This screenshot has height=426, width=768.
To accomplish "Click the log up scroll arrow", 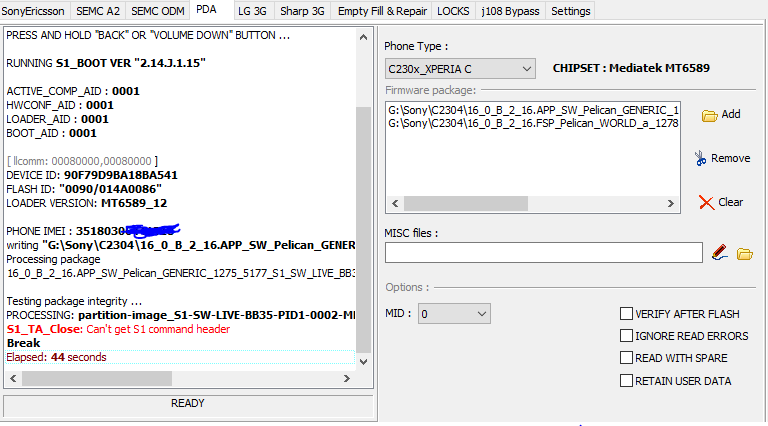I will (363, 37).
